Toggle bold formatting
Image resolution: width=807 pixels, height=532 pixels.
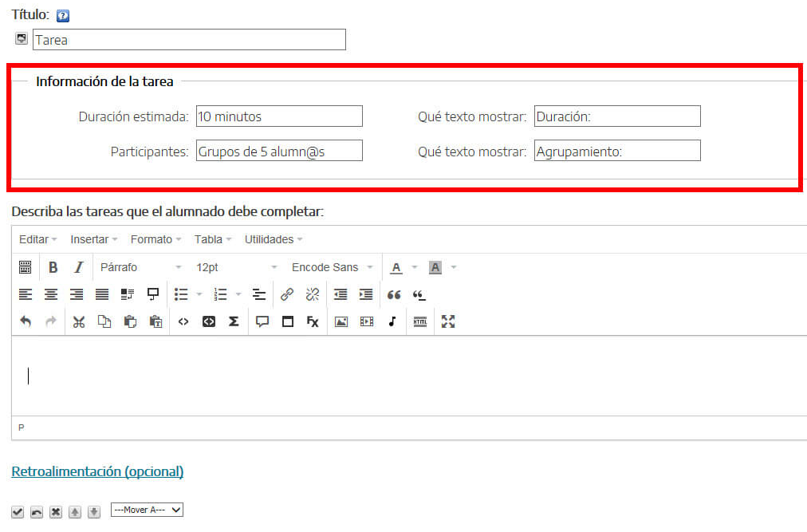click(53, 266)
